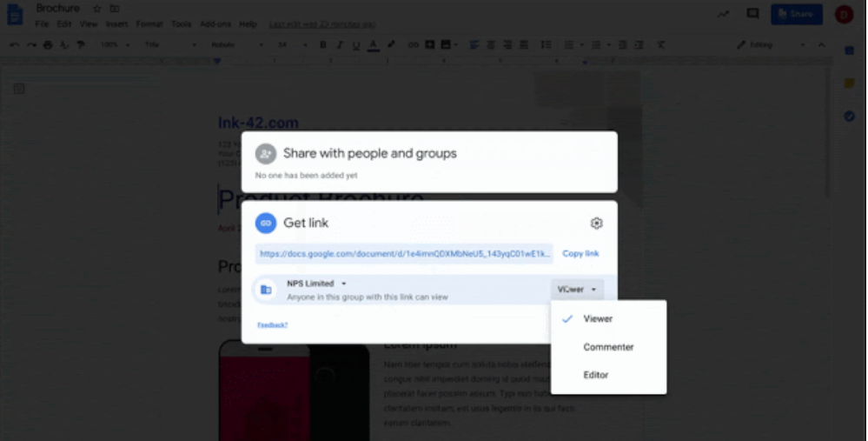Click the insert image icon
This screenshot has width=868, height=441.
point(446,45)
